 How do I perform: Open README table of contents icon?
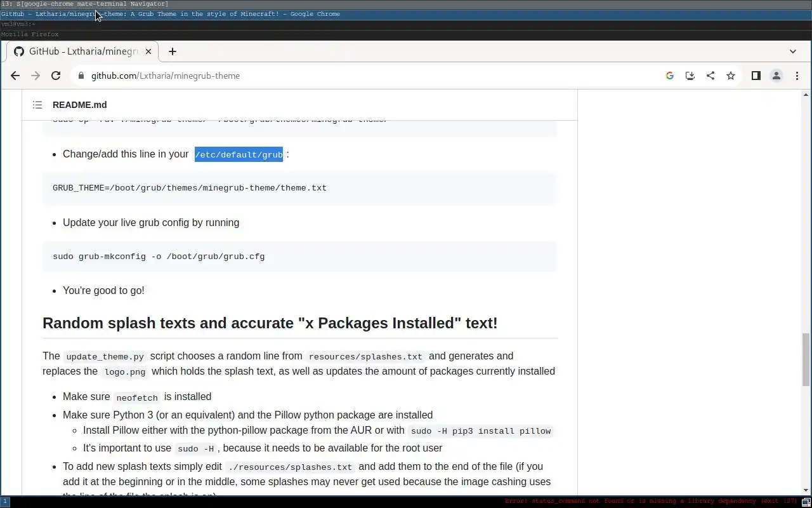(x=37, y=105)
